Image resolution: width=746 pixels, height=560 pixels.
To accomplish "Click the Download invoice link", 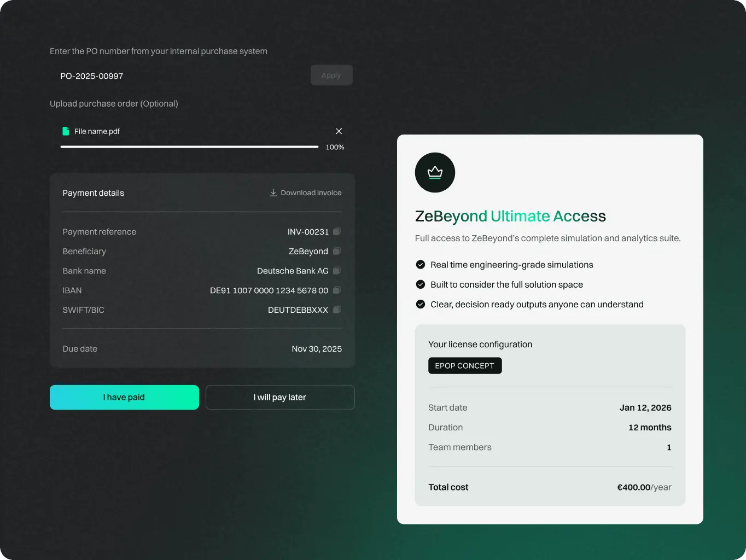I will (305, 192).
